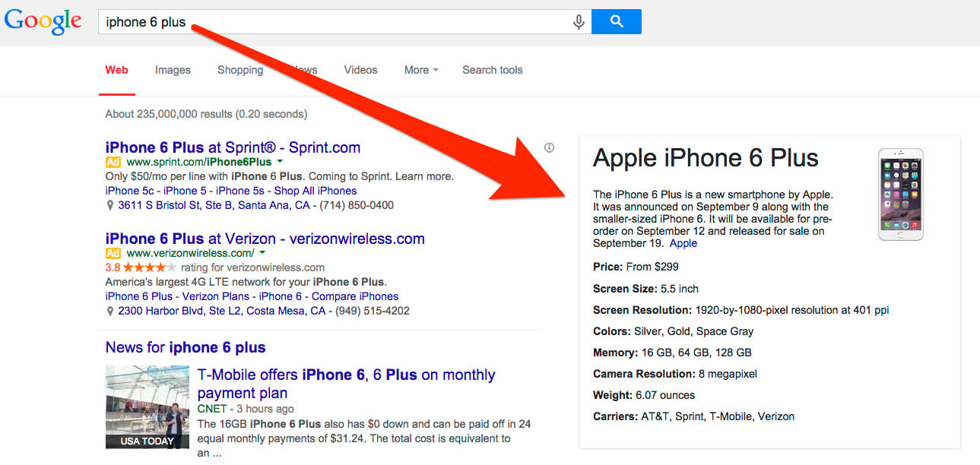Click the yellow Ad badge on the Sprint result
This screenshot has width=980, height=465.
coord(115,162)
